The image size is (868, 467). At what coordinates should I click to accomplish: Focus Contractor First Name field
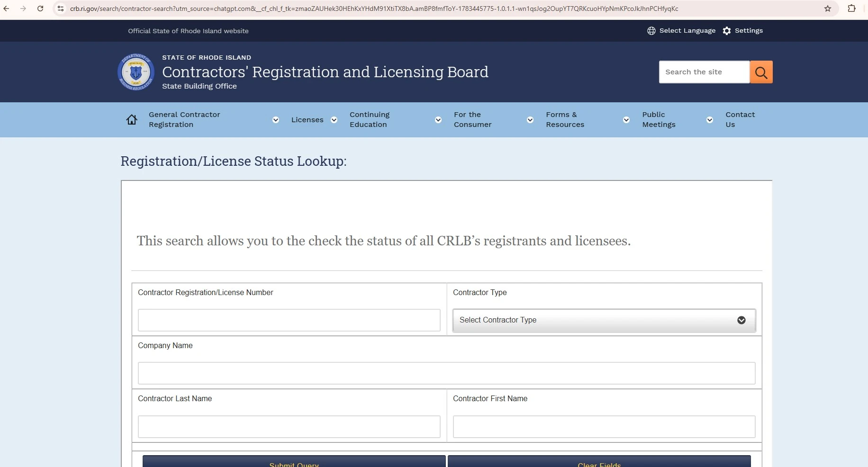point(604,427)
